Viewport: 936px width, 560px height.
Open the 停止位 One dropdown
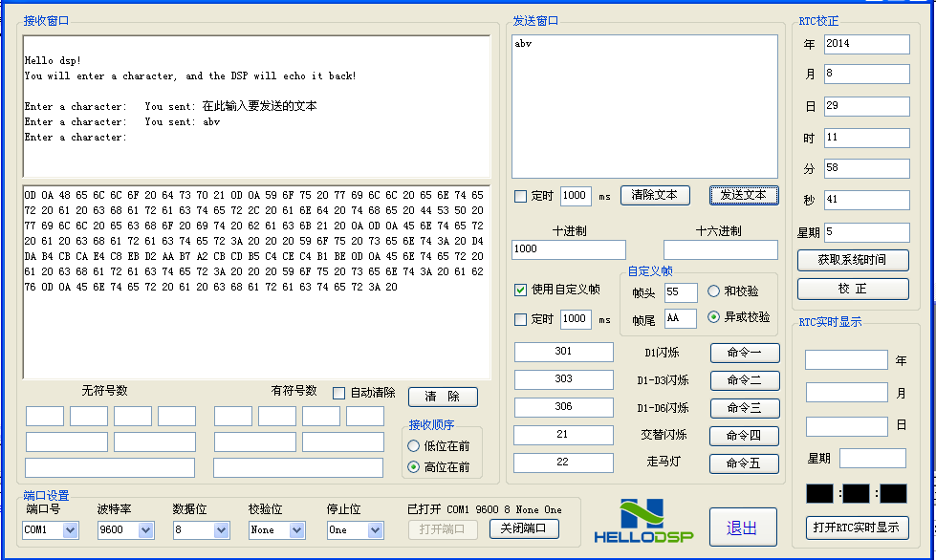375,529
